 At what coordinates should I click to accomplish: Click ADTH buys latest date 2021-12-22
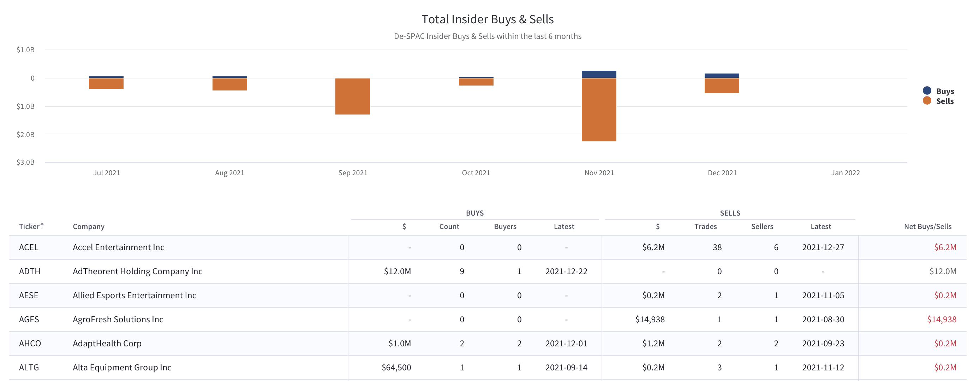click(566, 271)
